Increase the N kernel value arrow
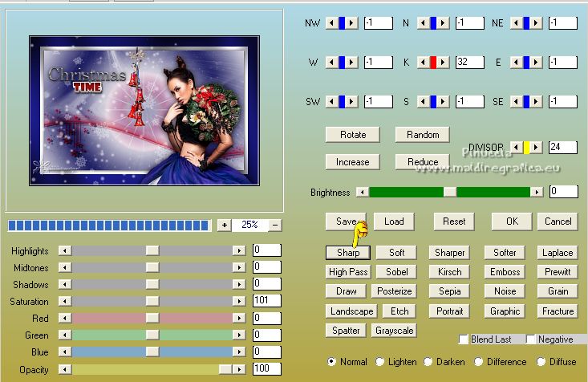This screenshot has height=382, width=588. coord(444,23)
